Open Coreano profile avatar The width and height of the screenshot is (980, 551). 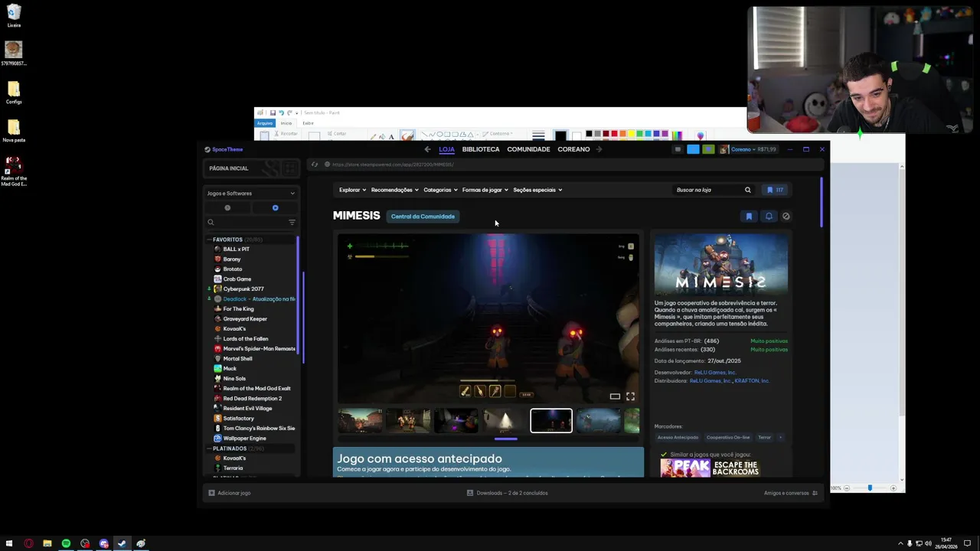724,150
